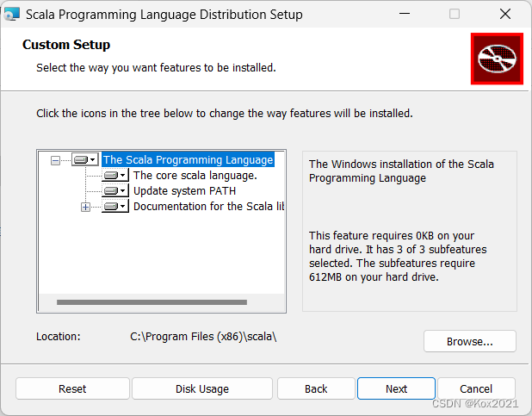532x416 pixels.
Task: Open install options for core scala language
Action: [115, 175]
